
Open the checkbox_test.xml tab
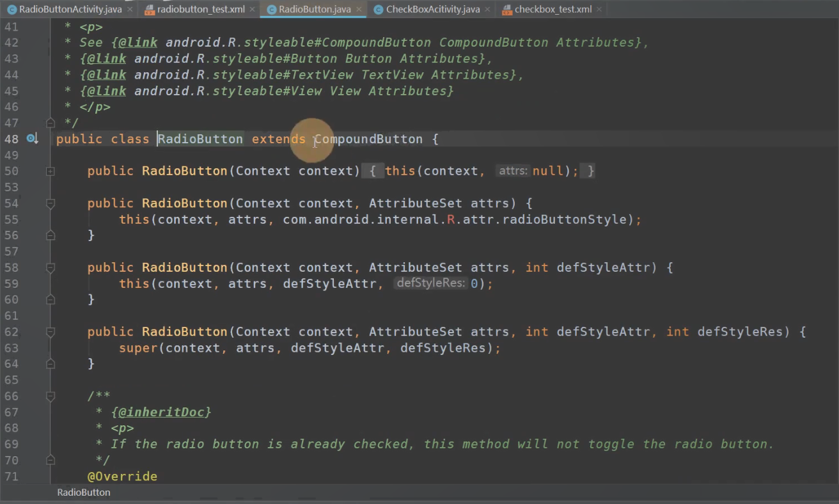[x=553, y=10]
